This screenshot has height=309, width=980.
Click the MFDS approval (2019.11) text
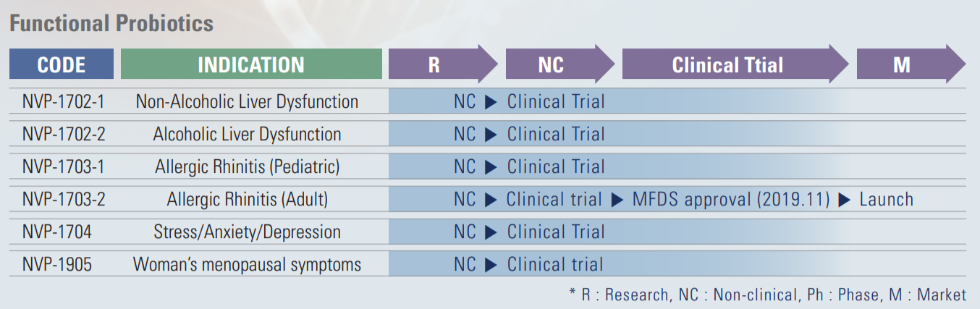tap(731, 199)
